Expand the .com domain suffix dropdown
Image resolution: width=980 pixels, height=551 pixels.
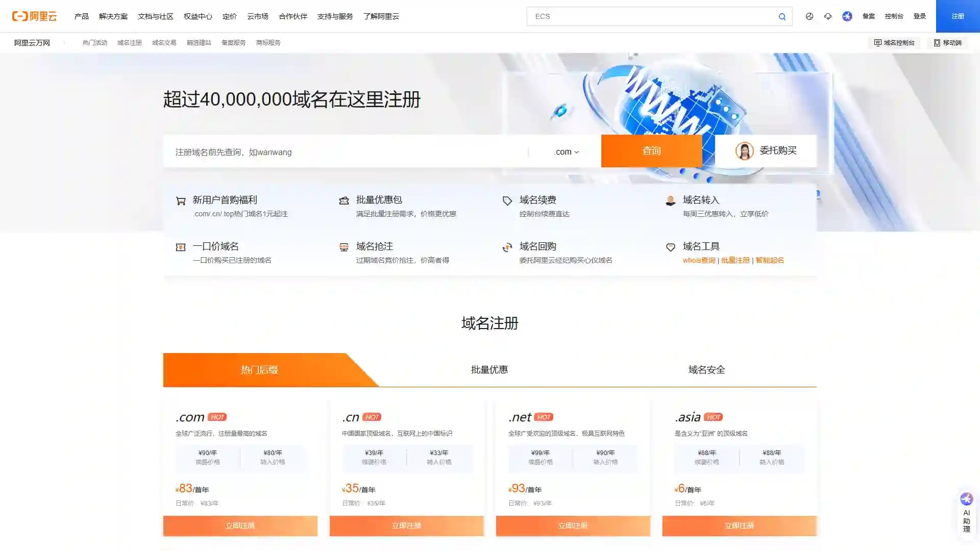point(567,152)
